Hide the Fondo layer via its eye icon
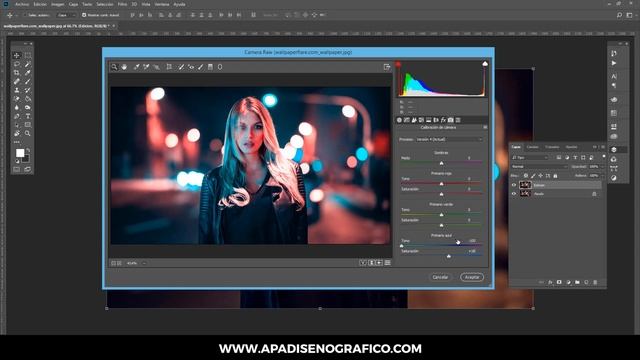The width and height of the screenshot is (640, 360). pos(514,194)
